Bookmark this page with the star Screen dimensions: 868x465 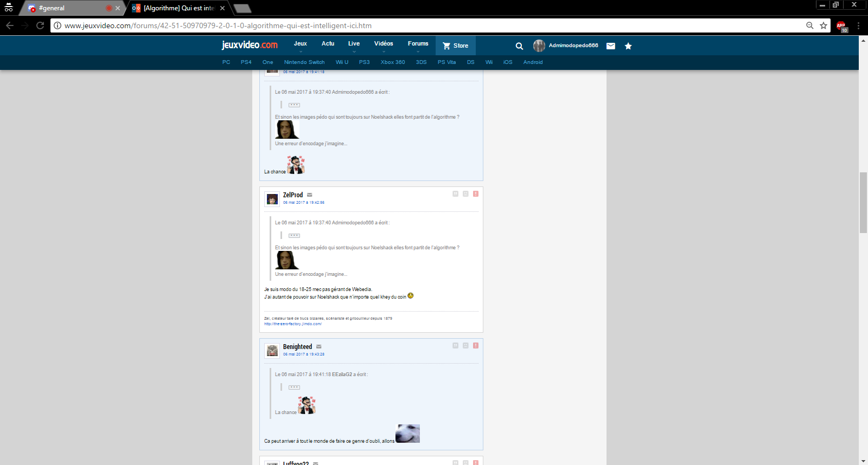824,25
